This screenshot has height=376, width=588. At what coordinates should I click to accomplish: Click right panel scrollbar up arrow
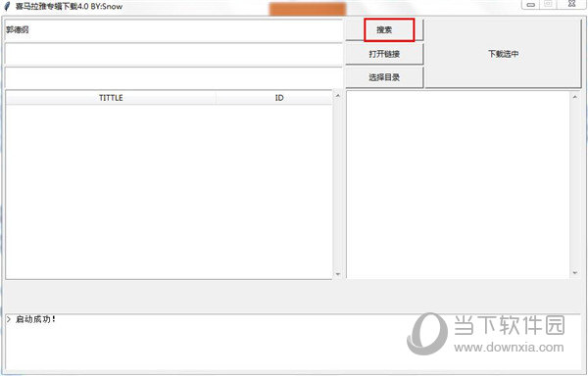[x=575, y=97]
